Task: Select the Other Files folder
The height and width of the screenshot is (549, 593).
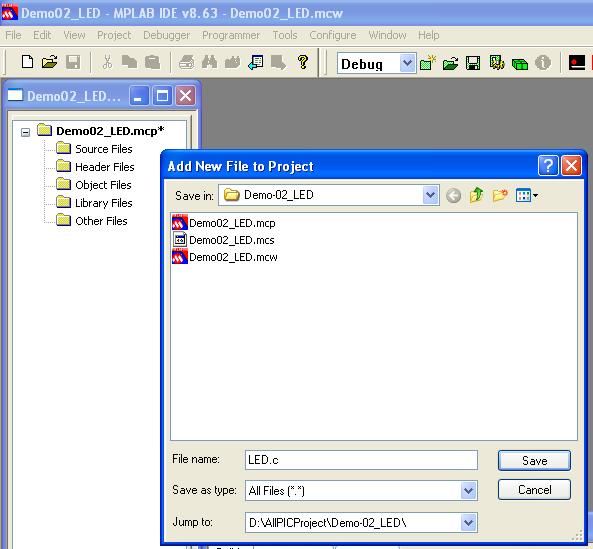Action: click(x=92, y=221)
